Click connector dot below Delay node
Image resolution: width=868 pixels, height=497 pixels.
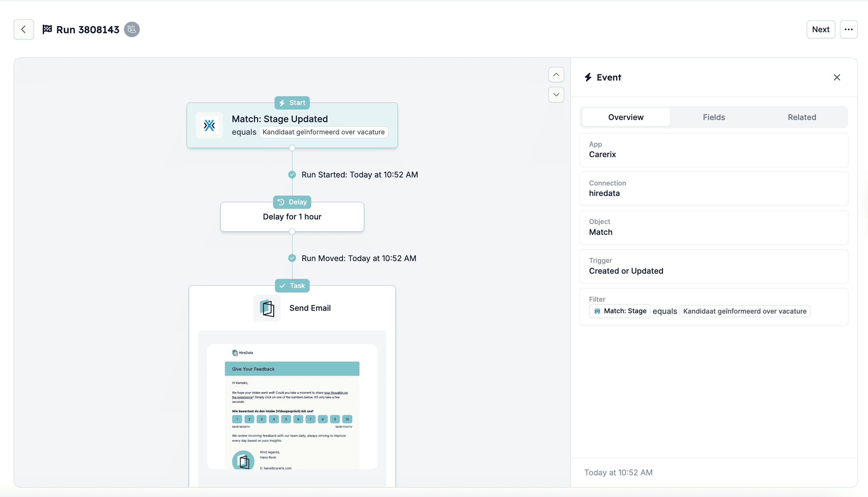click(292, 232)
